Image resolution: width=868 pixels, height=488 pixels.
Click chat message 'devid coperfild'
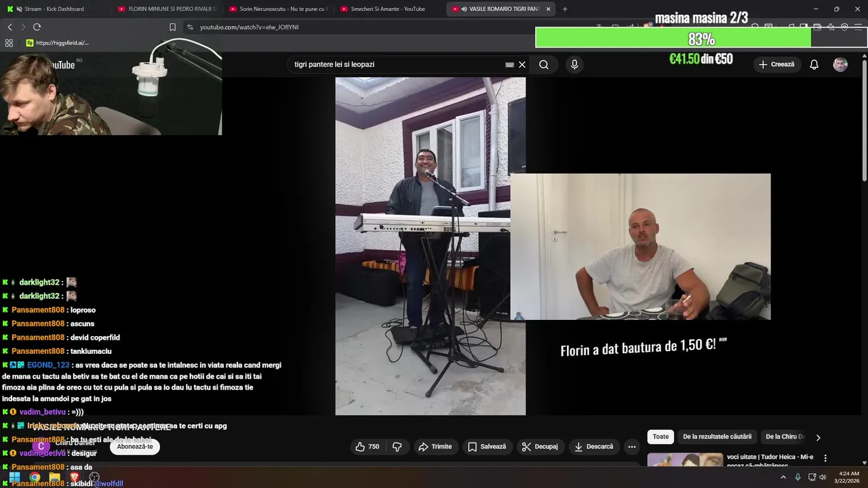95,338
